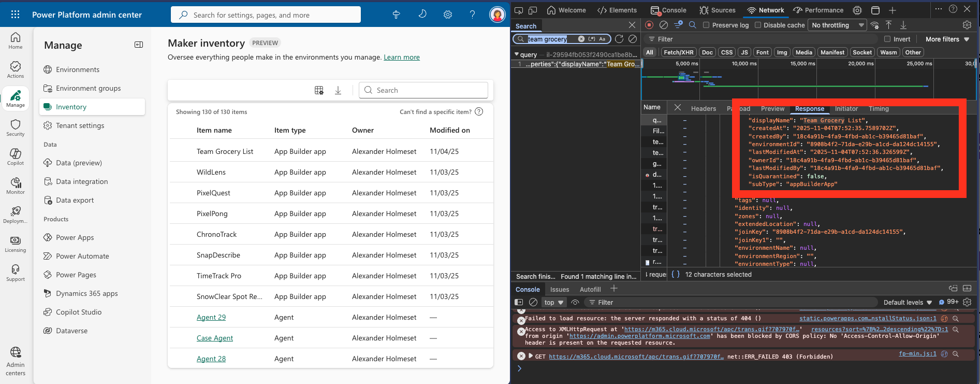Open the Console tab in DevTools
Screen dimensions: 980x384
pyautogui.click(x=668, y=10)
